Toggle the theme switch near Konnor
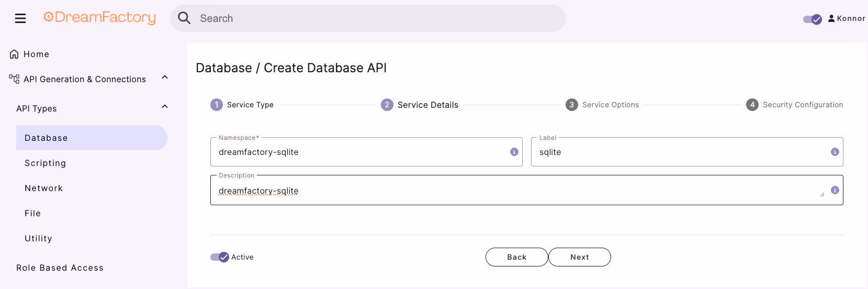The height and width of the screenshot is (289, 868). 813,19
